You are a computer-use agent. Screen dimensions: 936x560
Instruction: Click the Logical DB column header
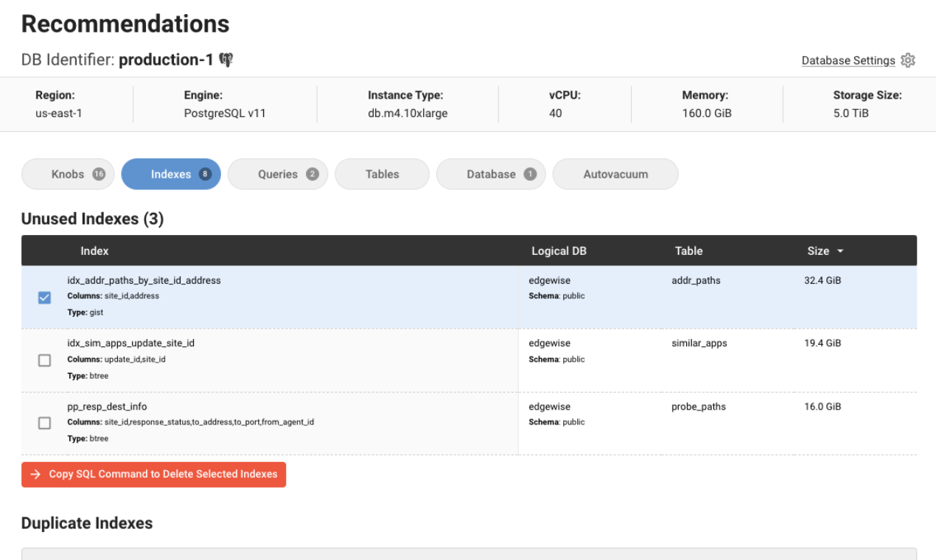[559, 251]
